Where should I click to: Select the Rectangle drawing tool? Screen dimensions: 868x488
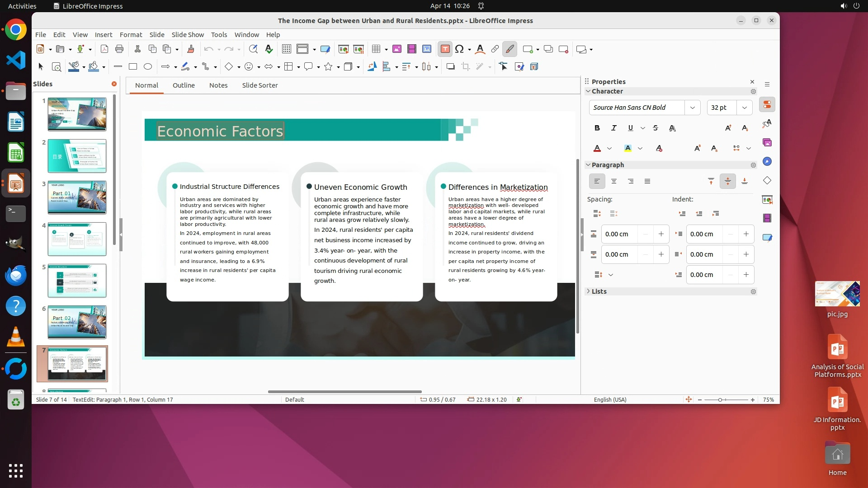(133, 67)
